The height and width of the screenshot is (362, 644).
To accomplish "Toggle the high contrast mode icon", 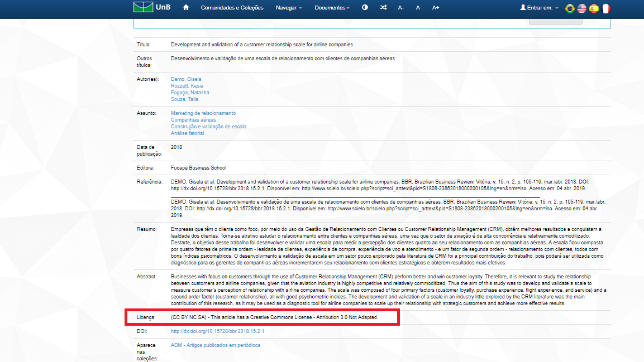I will (365, 8).
